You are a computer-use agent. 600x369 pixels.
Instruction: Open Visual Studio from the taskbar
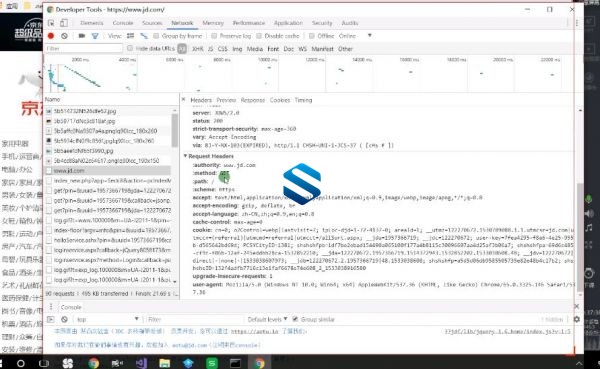click(x=141, y=363)
